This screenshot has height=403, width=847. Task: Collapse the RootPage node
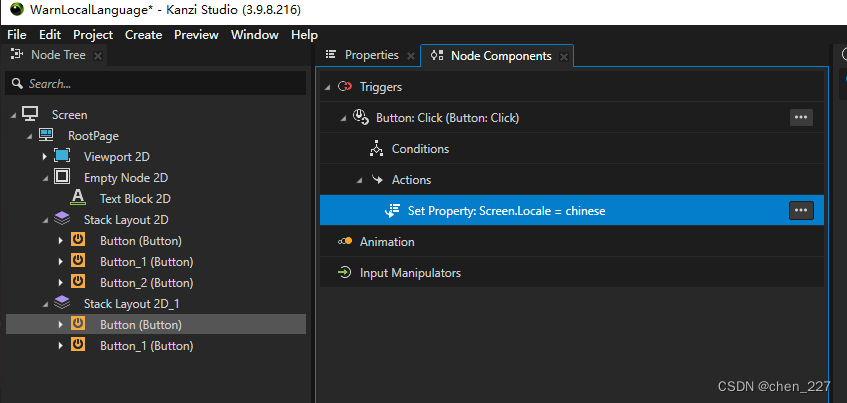pos(29,136)
